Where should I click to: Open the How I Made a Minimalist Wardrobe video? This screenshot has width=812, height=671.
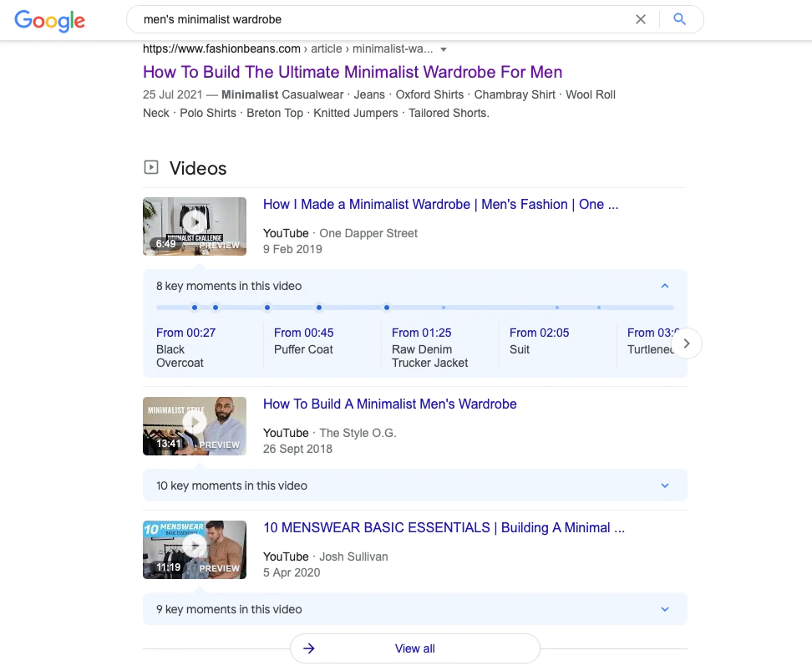tap(441, 204)
